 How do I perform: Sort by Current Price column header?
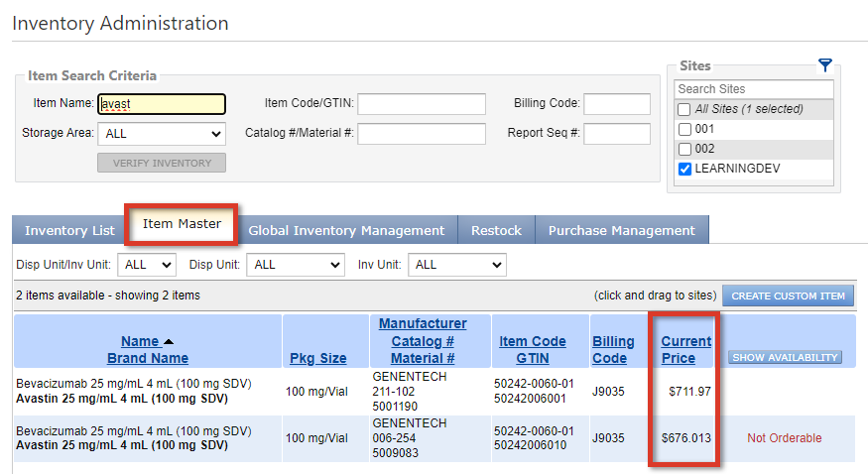click(685, 349)
